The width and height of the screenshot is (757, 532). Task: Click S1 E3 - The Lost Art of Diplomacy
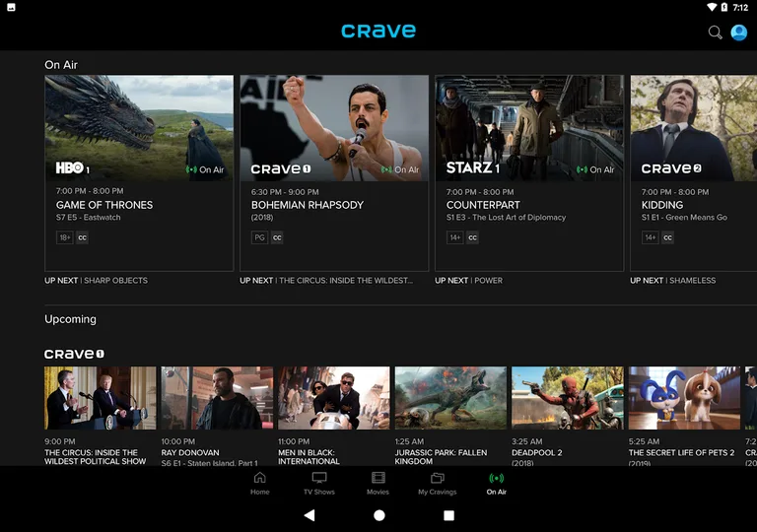pos(506,218)
